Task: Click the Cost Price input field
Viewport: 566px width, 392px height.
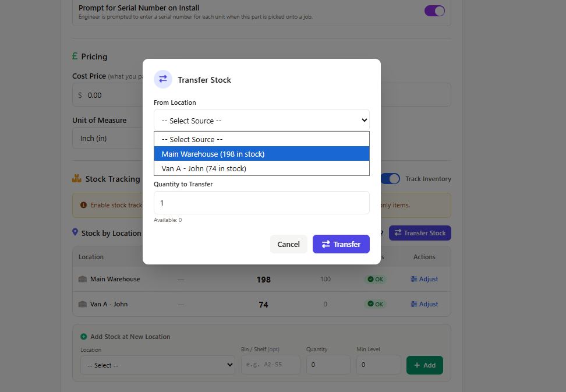Action: 108,95
